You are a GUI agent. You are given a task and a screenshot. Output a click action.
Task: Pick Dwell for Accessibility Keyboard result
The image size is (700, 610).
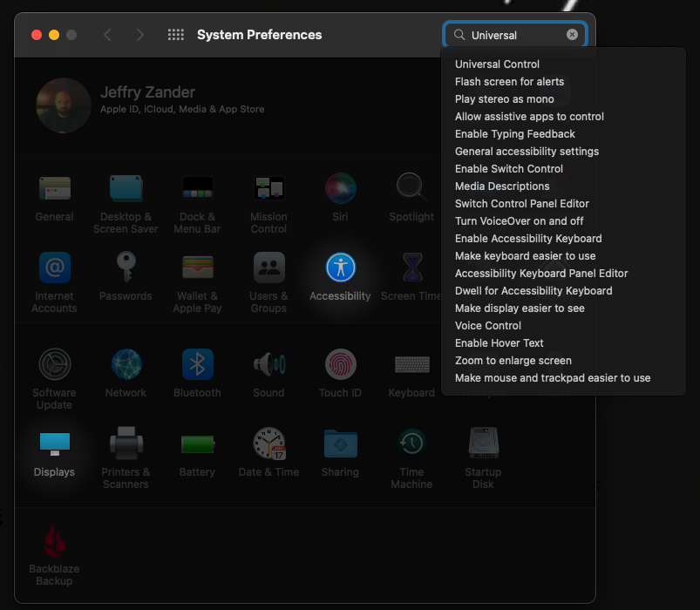point(533,290)
